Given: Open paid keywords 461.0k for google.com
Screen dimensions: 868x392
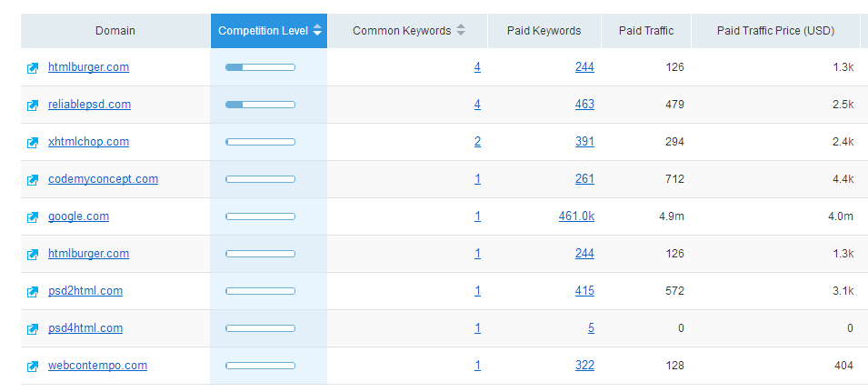Looking at the screenshot, I should point(576,216).
